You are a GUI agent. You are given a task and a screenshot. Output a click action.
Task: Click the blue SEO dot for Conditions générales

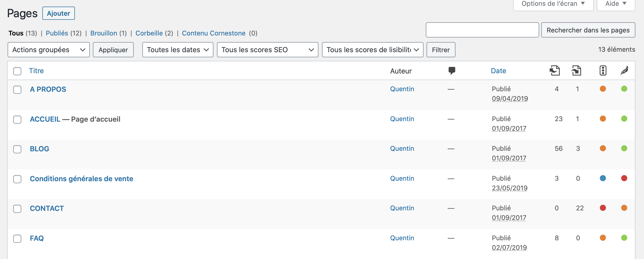click(x=603, y=178)
